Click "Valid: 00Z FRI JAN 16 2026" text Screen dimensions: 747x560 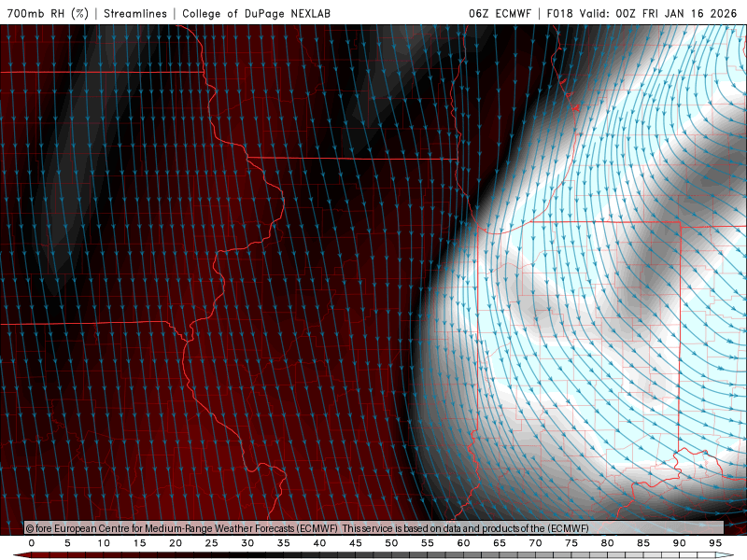(658, 13)
